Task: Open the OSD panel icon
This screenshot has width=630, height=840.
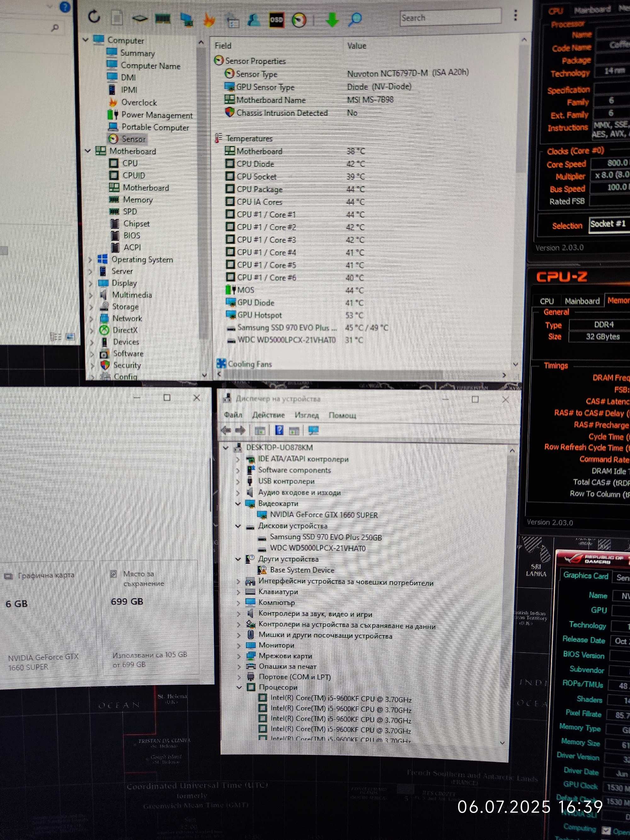Action: 276,20
